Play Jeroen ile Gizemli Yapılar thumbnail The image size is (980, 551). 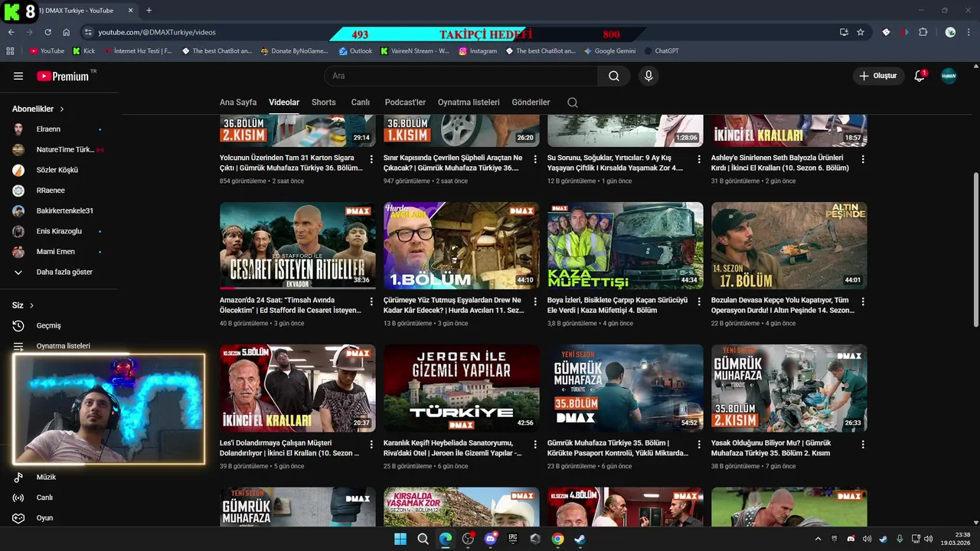[x=462, y=388]
